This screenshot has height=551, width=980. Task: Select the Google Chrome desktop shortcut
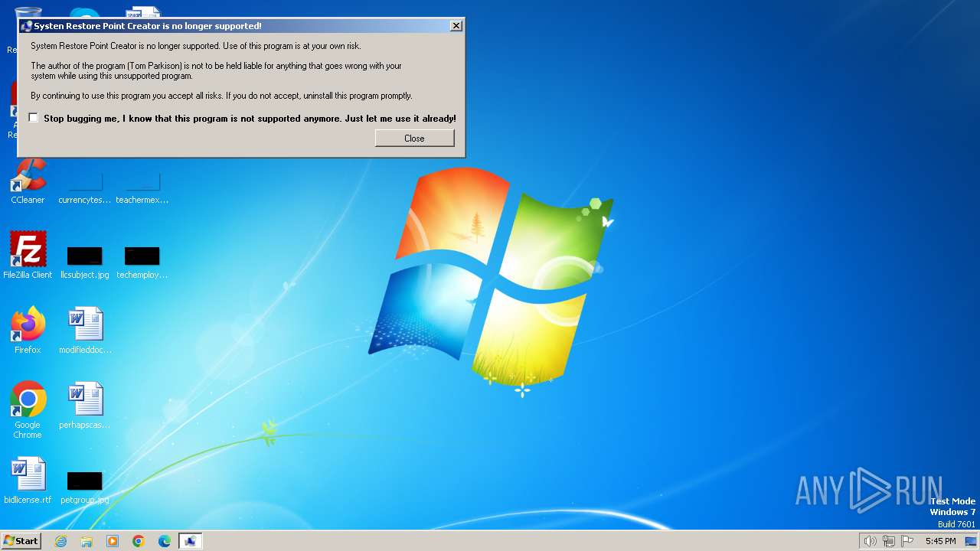(28, 410)
